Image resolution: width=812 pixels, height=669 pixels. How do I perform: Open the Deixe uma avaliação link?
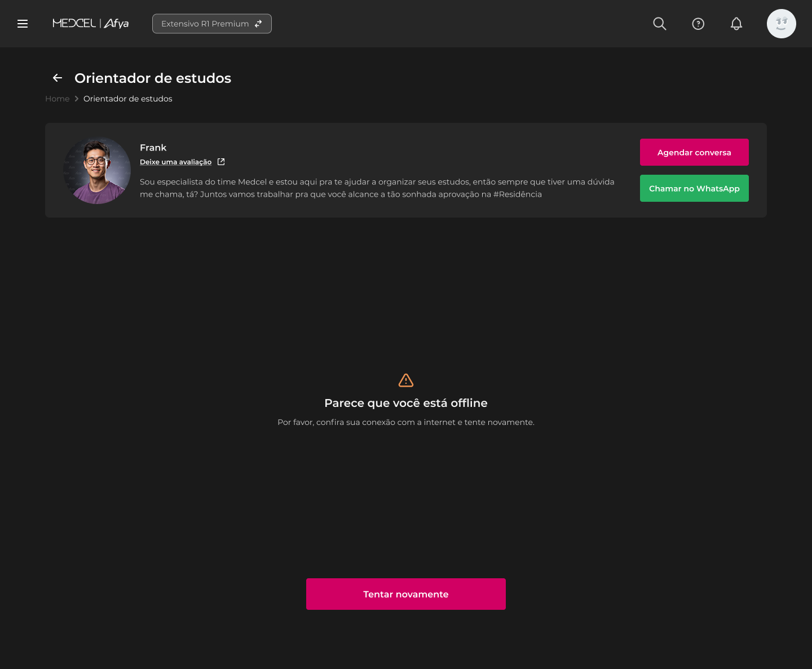coord(175,162)
